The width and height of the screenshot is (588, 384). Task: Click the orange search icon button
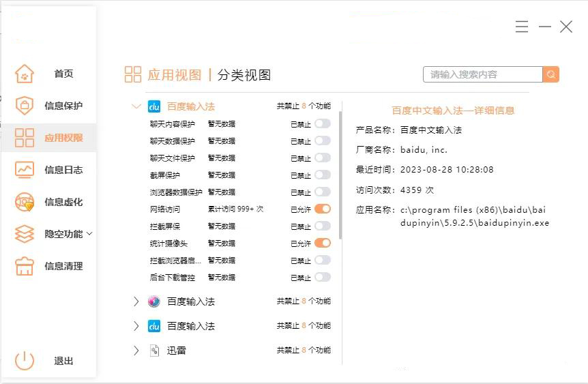(x=551, y=74)
